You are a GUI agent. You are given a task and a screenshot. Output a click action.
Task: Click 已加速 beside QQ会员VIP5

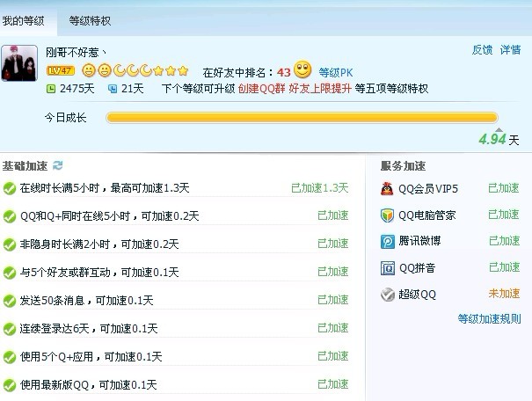pos(504,187)
